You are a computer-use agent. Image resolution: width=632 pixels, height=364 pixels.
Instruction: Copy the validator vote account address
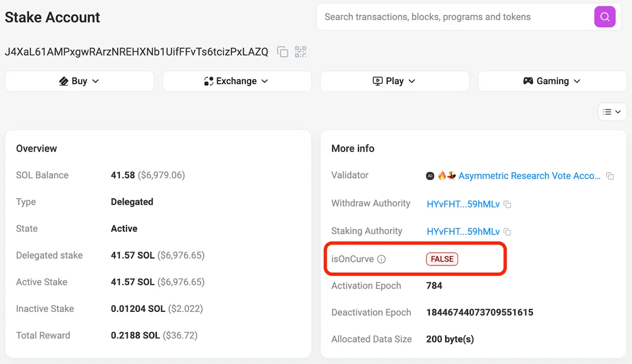[610, 176]
